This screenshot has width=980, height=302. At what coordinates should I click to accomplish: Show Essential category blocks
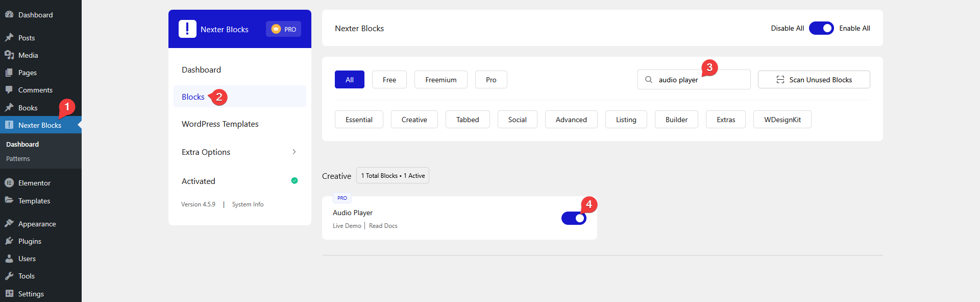click(x=359, y=120)
